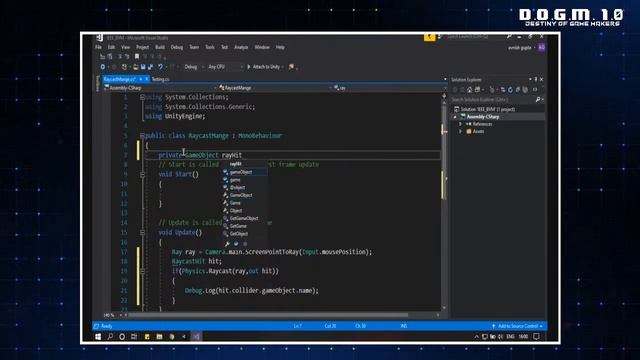The width and height of the screenshot is (640, 360).
Task: Open the Team menu
Action: 194,47
